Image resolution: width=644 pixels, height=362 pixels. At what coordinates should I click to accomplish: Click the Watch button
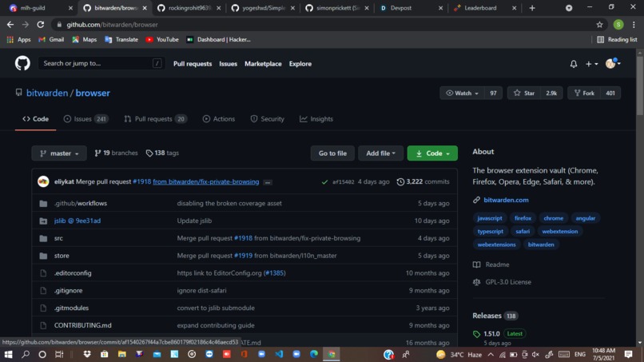[x=462, y=93]
